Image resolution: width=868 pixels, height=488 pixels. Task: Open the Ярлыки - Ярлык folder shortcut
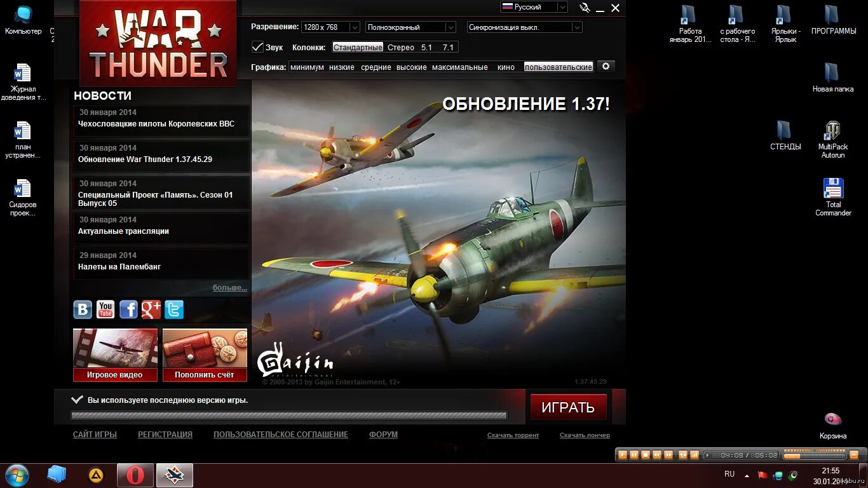pos(785,24)
